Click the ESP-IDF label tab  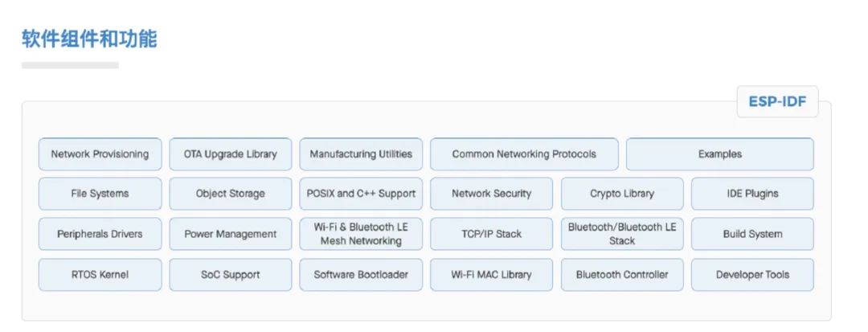coord(777,102)
